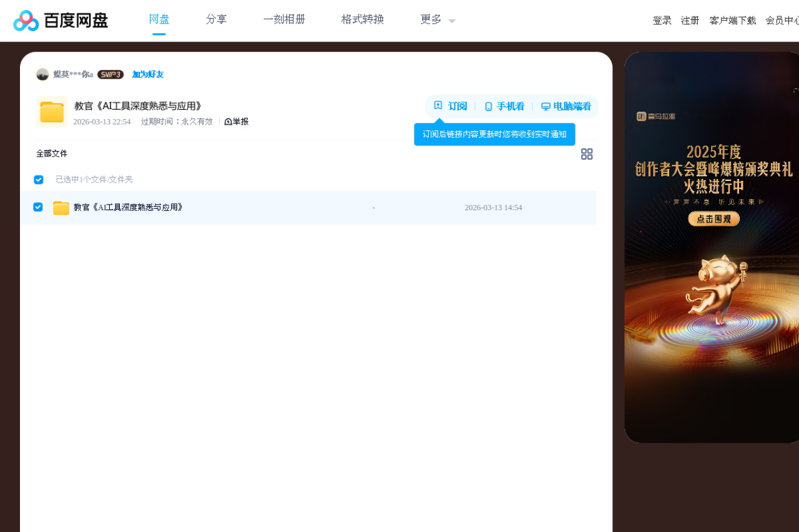The height and width of the screenshot is (532, 799).
Task: Deselect the 教宜《AI工具深度熟悉与应用》folder checkbox
Action: (x=38, y=206)
